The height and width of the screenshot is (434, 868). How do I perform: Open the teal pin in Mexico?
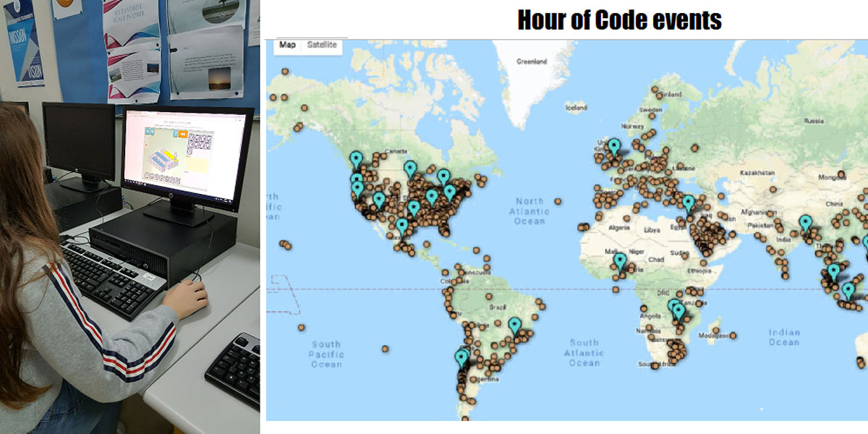401,226
